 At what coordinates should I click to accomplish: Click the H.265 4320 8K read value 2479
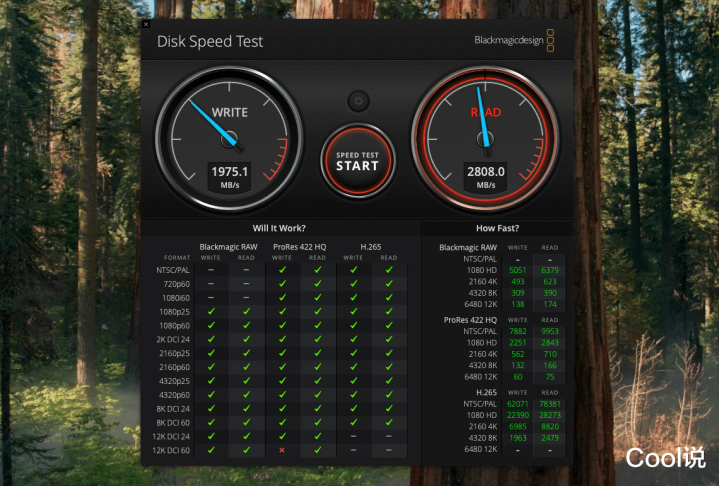click(x=550, y=438)
